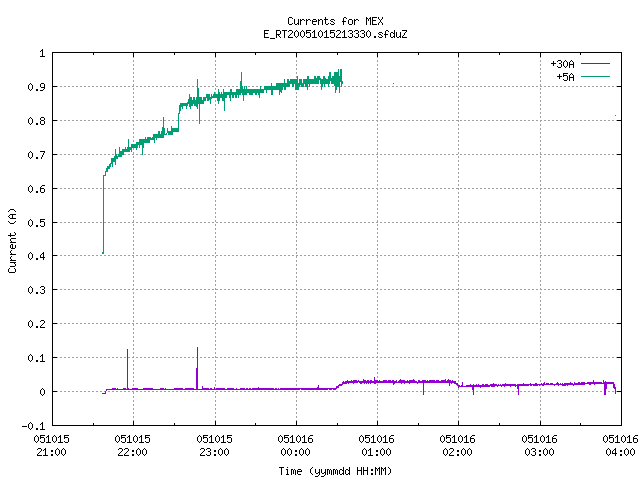The height and width of the screenshot is (480, 640).
Task: Click the y-axis tick label 0.6
Action: click(x=36, y=189)
